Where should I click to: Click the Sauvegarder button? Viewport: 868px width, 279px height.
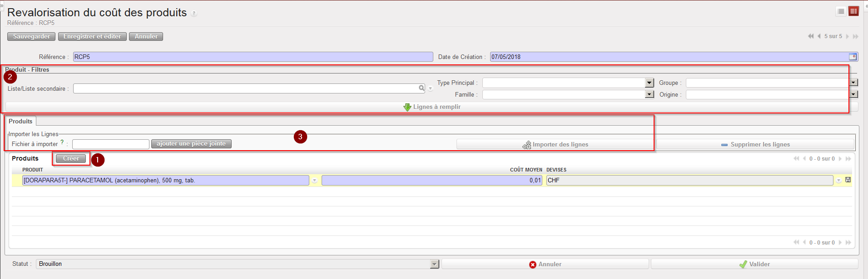point(31,36)
